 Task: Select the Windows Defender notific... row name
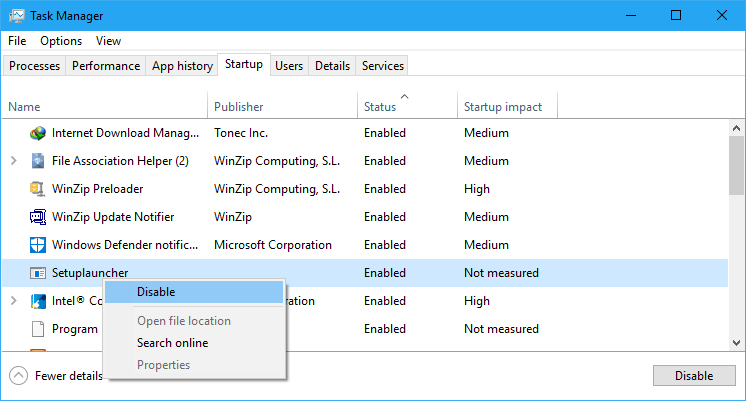125,245
